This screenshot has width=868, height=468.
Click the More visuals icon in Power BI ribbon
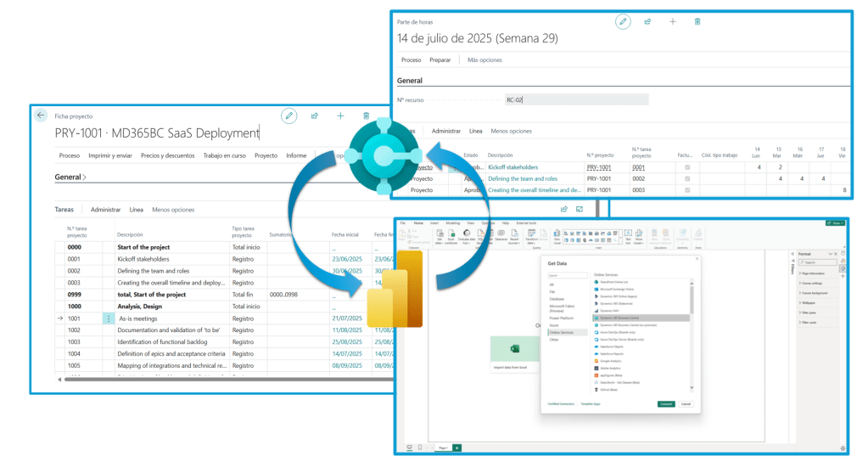639,235
